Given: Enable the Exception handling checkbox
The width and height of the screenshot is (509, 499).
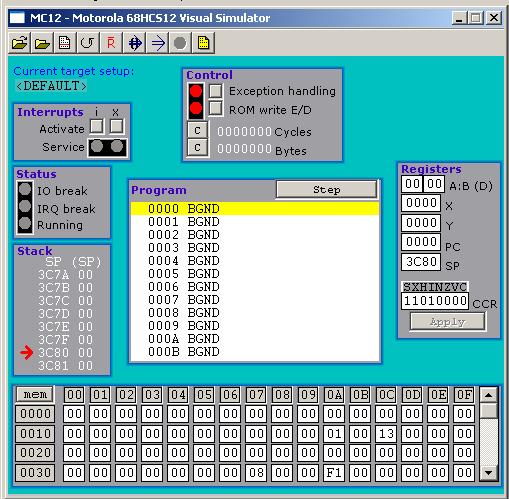Looking at the screenshot, I should (x=216, y=91).
